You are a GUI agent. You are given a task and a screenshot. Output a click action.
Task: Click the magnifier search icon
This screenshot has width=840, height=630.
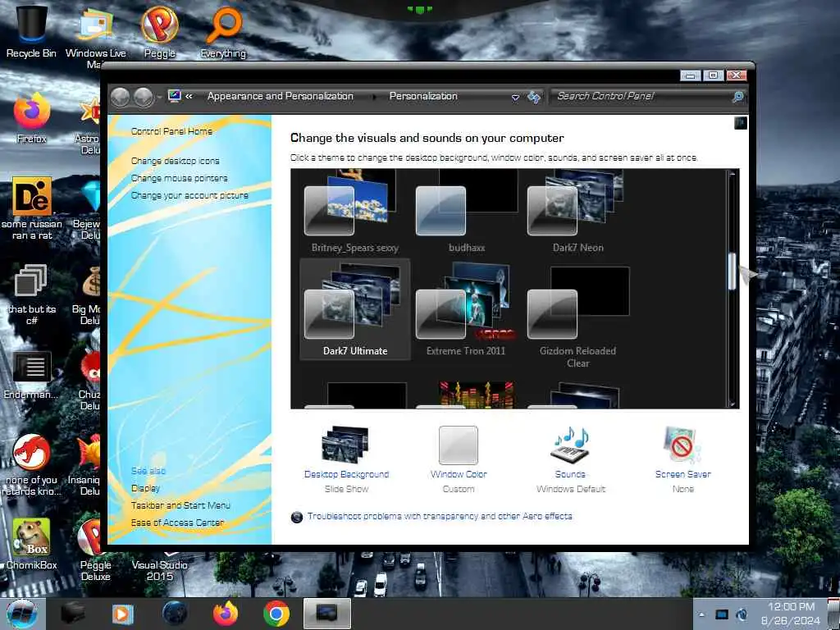pyautogui.click(x=738, y=97)
